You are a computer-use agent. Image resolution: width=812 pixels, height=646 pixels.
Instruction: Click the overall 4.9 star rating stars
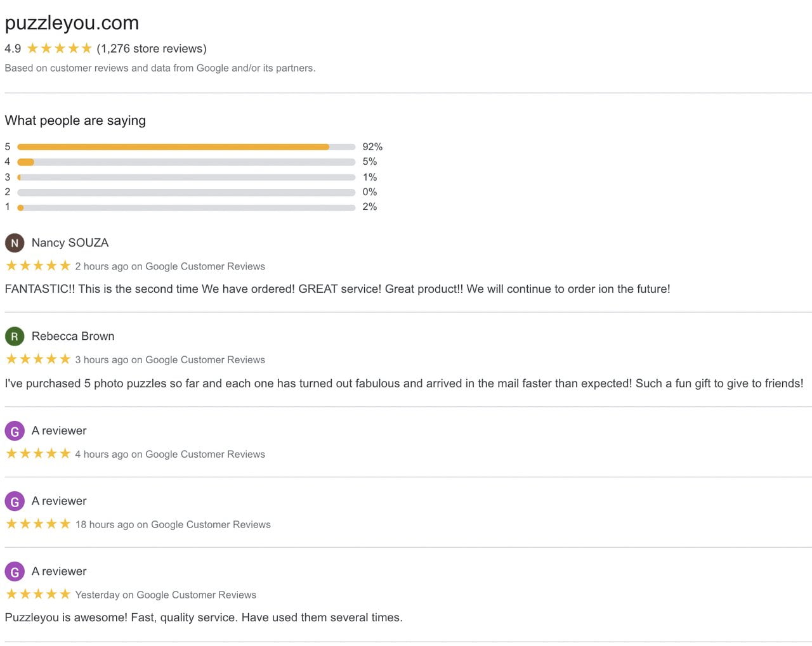point(59,48)
